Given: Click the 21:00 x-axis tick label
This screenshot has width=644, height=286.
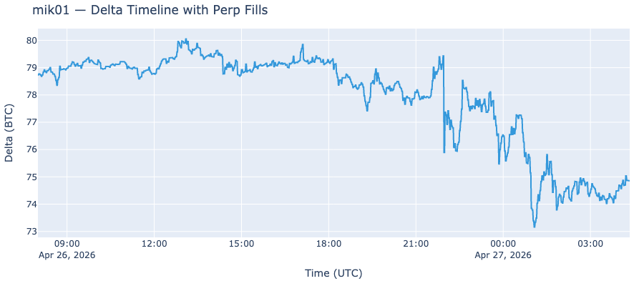Looking at the screenshot, I should [416, 244].
